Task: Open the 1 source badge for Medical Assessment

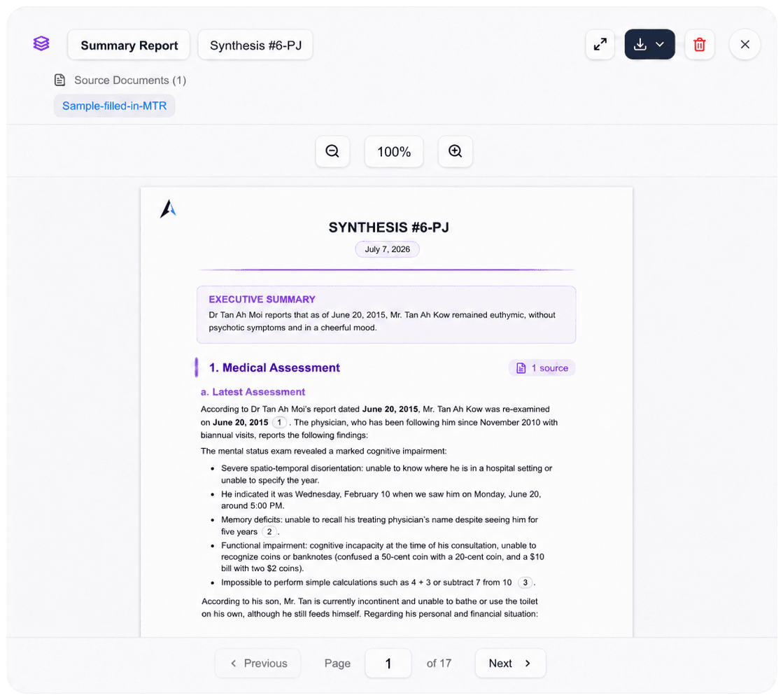Action: coord(542,368)
